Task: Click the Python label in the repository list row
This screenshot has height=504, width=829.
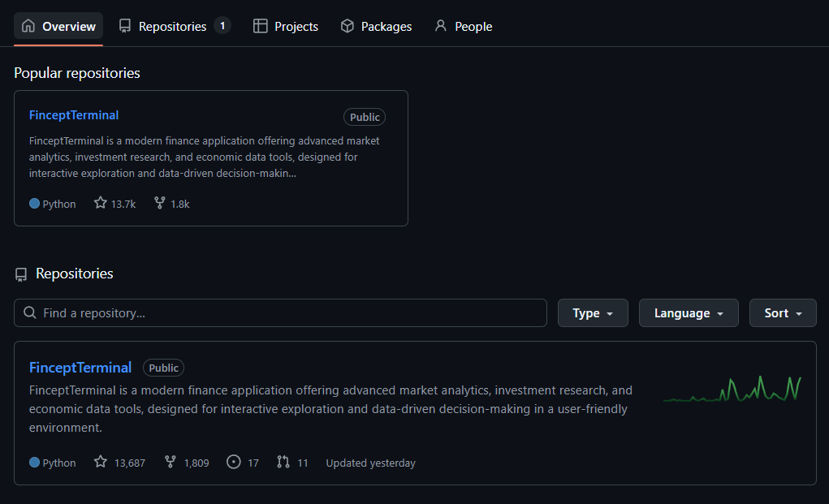Action: (x=59, y=463)
